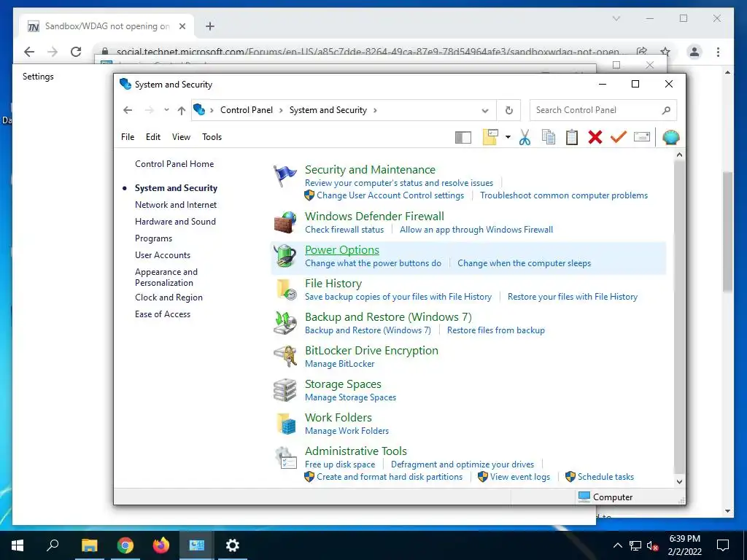This screenshot has height=560, width=747.
Task: Click the Refresh button in address bar
Action: [508, 111]
